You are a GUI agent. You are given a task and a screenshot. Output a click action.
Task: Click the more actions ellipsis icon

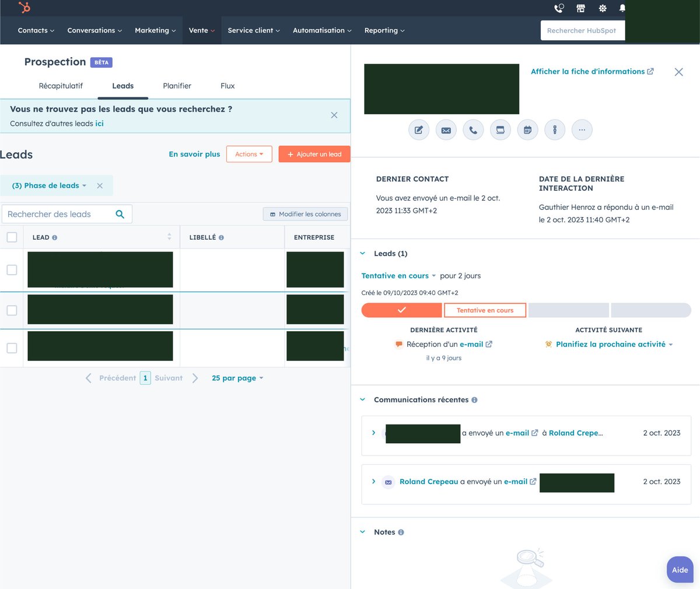tap(582, 130)
